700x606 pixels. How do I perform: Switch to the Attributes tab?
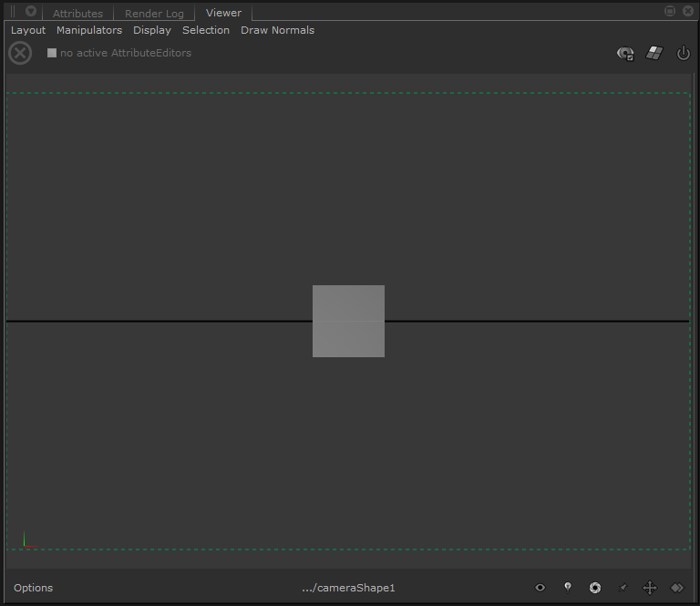[77, 14]
